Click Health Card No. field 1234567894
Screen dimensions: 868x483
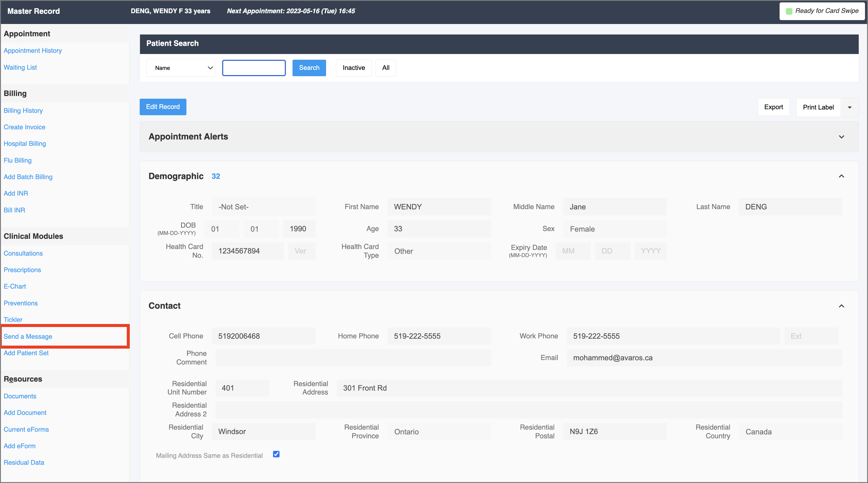pyautogui.click(x=248, y=251)
